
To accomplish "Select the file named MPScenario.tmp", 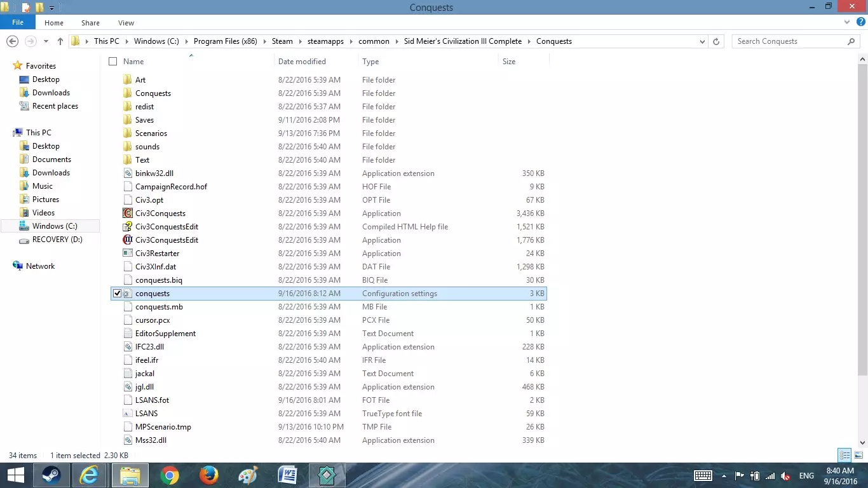I will (x=163, y=427).
